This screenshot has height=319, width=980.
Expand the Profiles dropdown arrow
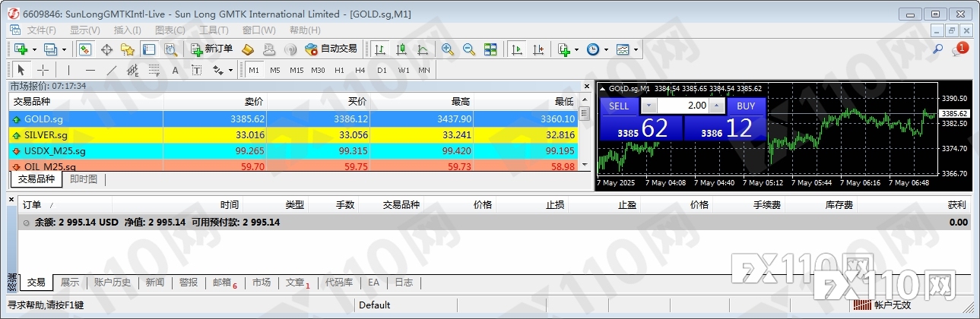point(64,49)
